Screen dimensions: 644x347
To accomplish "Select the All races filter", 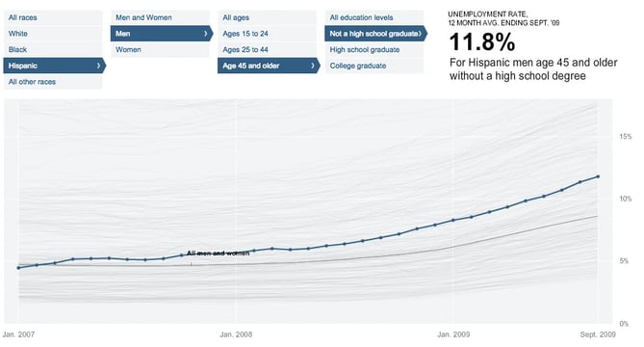I will (53, 17).
